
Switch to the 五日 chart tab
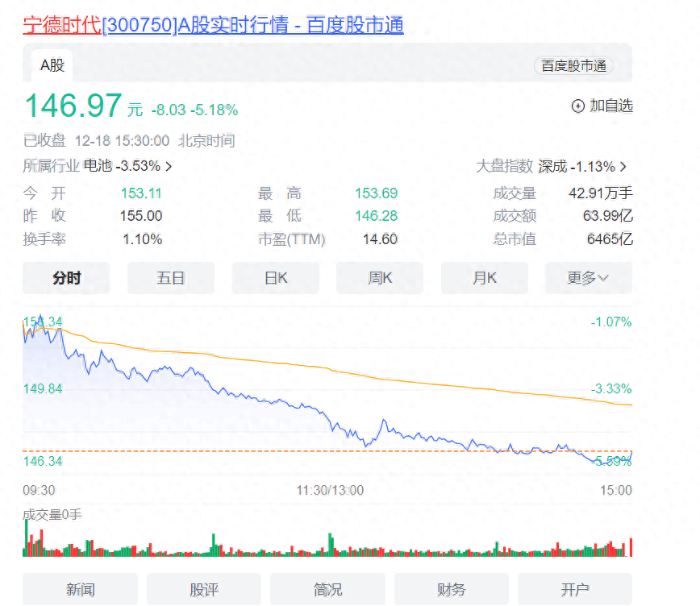click(x=170, y=278)
